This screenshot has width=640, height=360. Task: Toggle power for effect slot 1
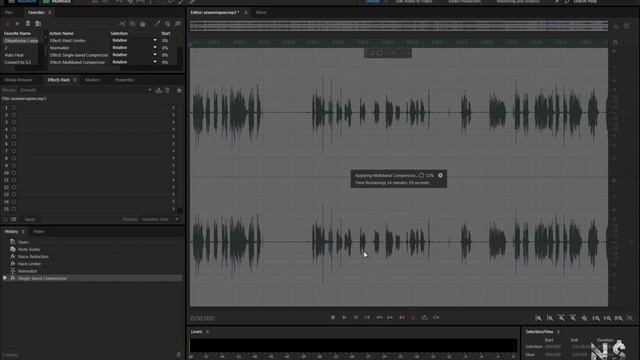[x=13, y=108]
